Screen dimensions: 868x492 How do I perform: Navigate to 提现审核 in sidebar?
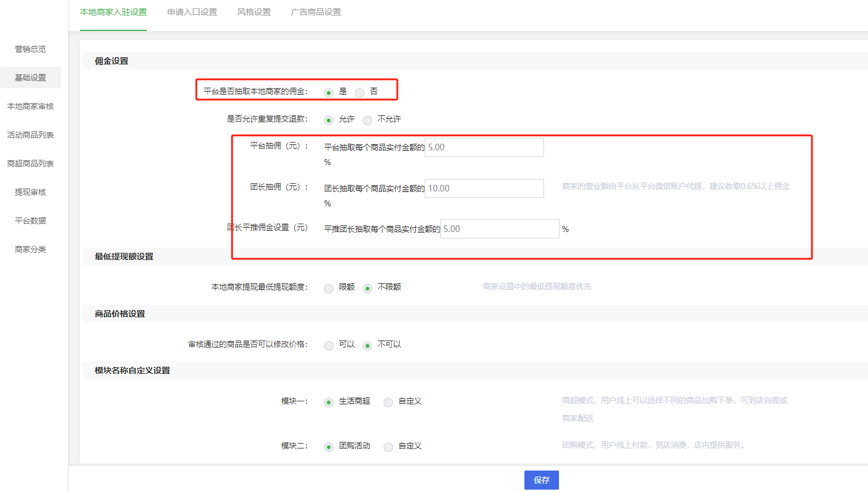[x=30, y=192]
